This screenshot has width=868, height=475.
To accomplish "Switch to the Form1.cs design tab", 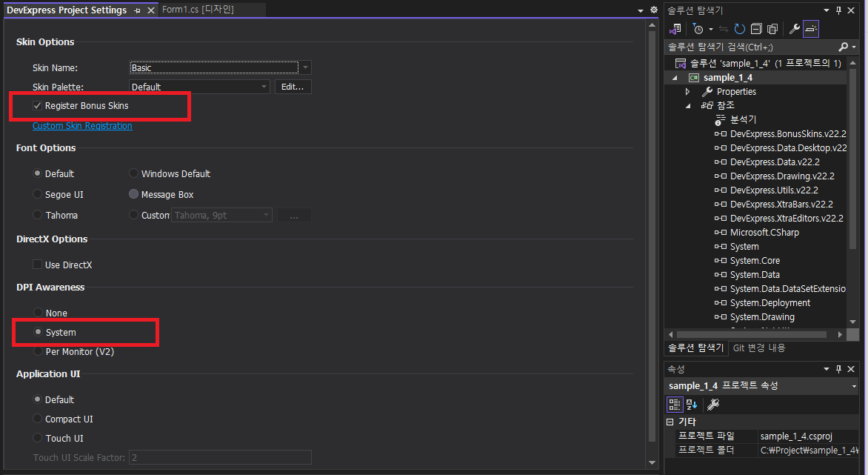I will click(198, 10).
